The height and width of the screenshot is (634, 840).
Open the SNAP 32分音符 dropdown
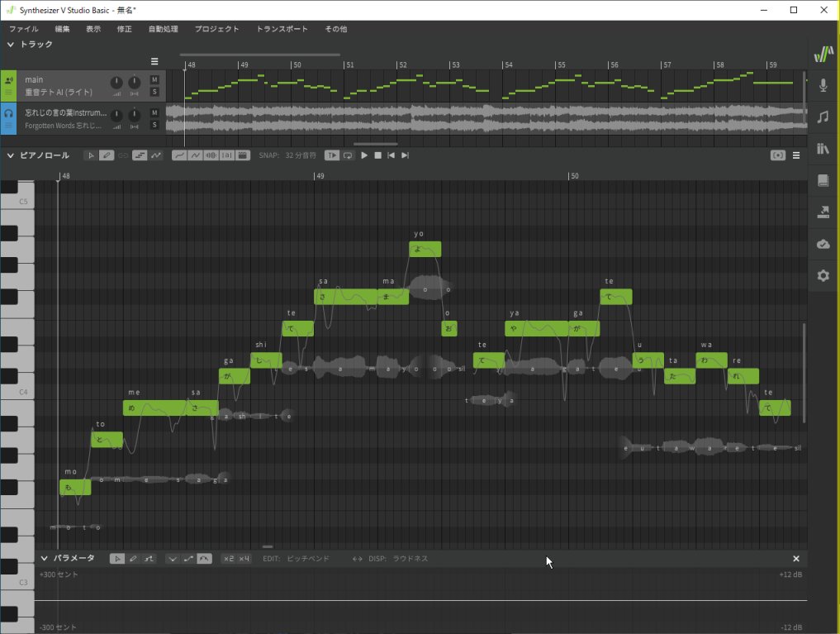click(x=287, y=155)
